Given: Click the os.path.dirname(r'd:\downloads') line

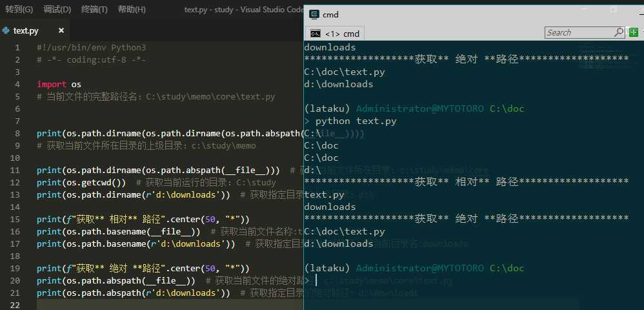Looking at the screenshot, I should pos(133,194).
